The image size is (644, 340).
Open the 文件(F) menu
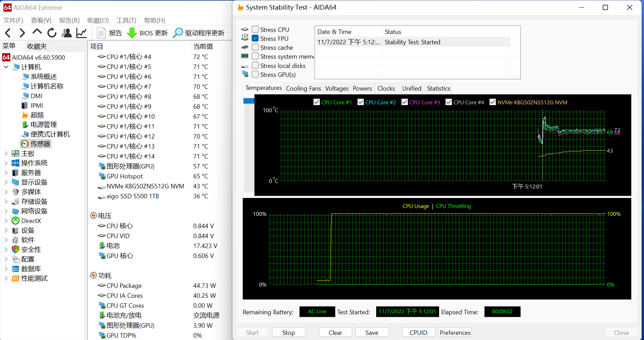[13, 20]
